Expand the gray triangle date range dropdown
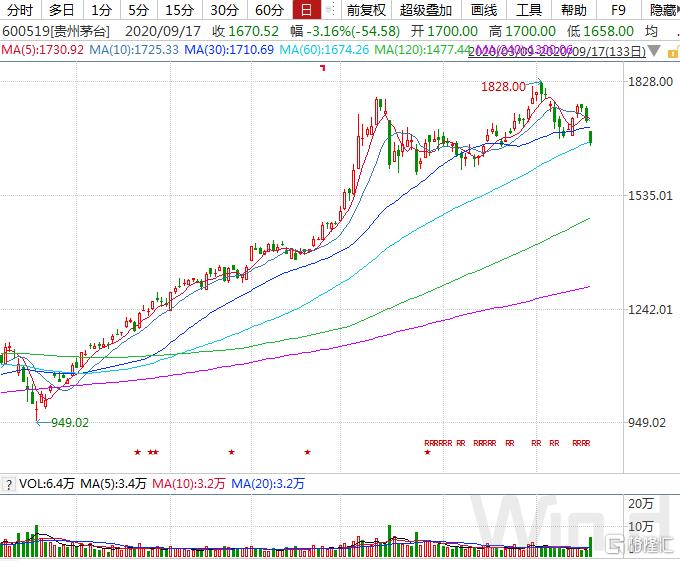The width and height of the screenshot is (680, 561). (x=654, y=51)
